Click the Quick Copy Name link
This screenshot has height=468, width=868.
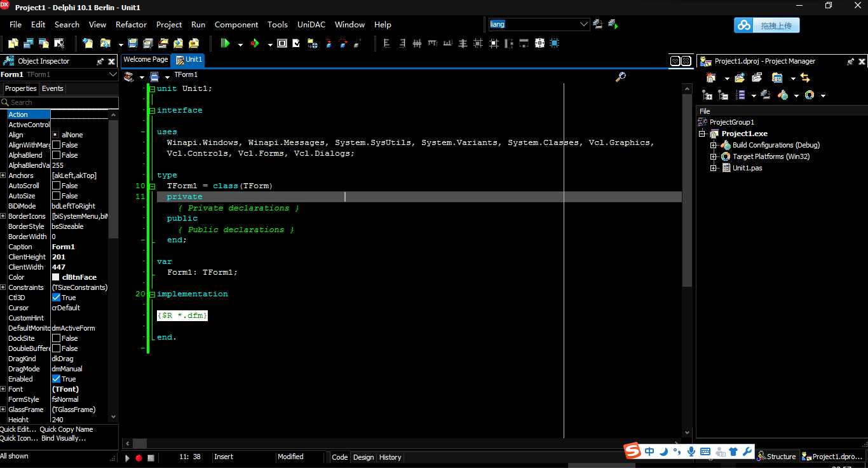click(x=66, y=430)
